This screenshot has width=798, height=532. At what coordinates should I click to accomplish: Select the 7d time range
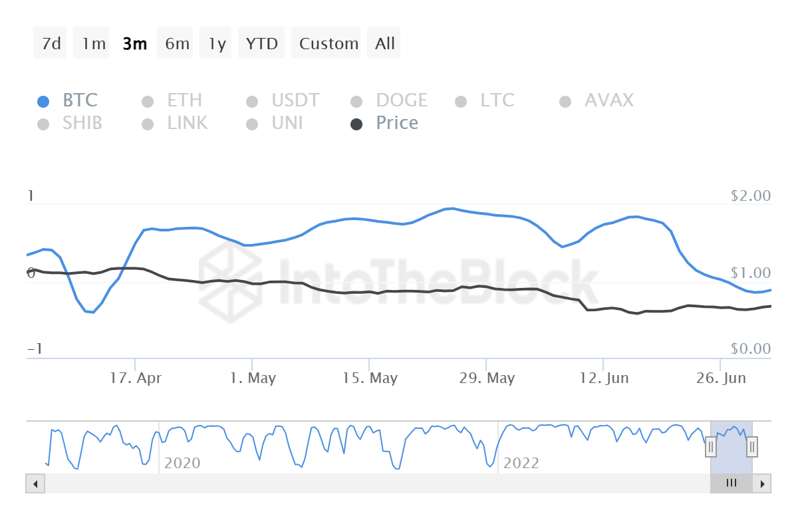[51, 44]
